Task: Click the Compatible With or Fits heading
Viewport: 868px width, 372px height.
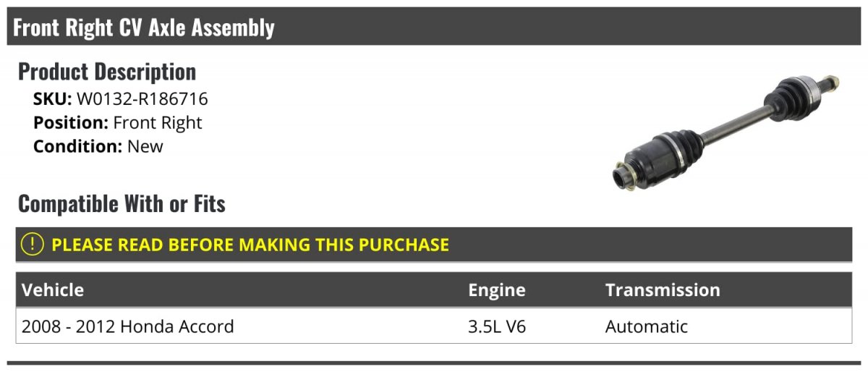Action: tap(122, 204)
